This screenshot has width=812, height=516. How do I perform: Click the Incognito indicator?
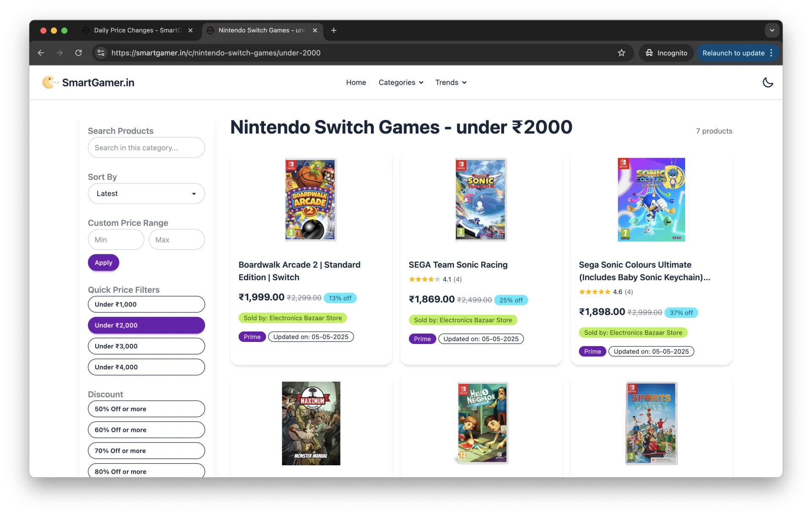click(666, 53)
